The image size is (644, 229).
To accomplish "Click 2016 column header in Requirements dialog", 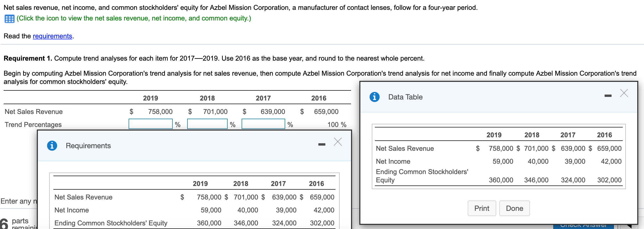I will [316, 184].
